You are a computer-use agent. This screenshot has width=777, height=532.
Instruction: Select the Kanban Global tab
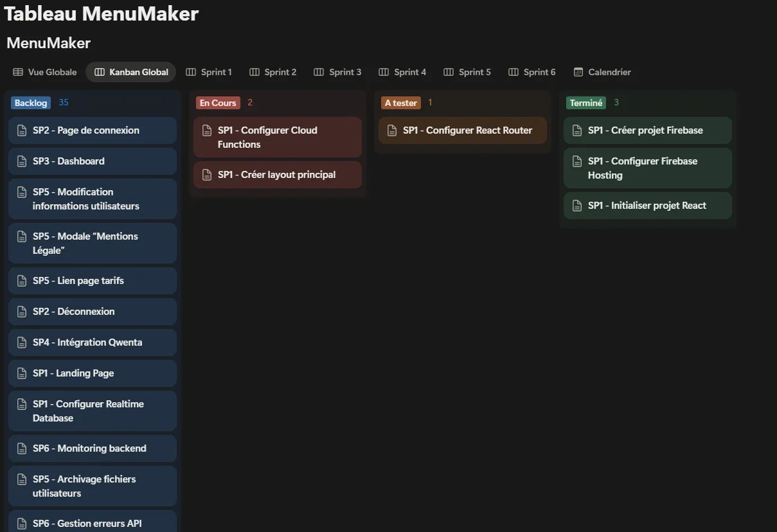point(131,72)
